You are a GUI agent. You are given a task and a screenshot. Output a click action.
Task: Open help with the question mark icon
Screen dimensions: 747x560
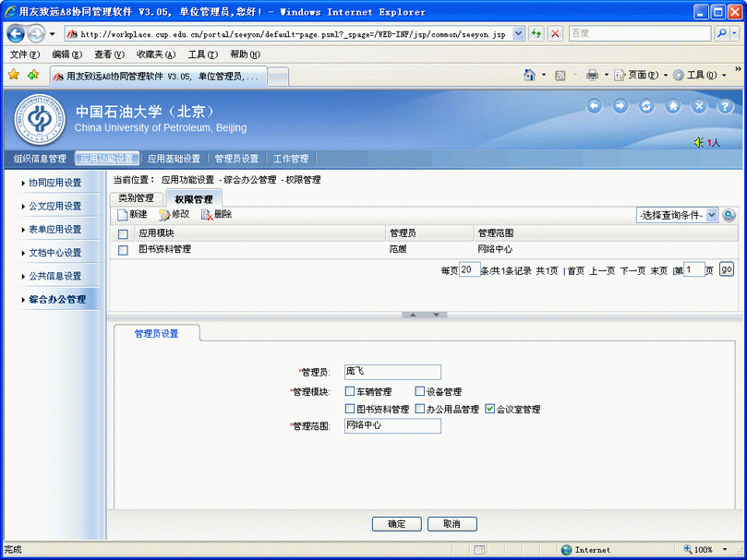tap(725, 106)
